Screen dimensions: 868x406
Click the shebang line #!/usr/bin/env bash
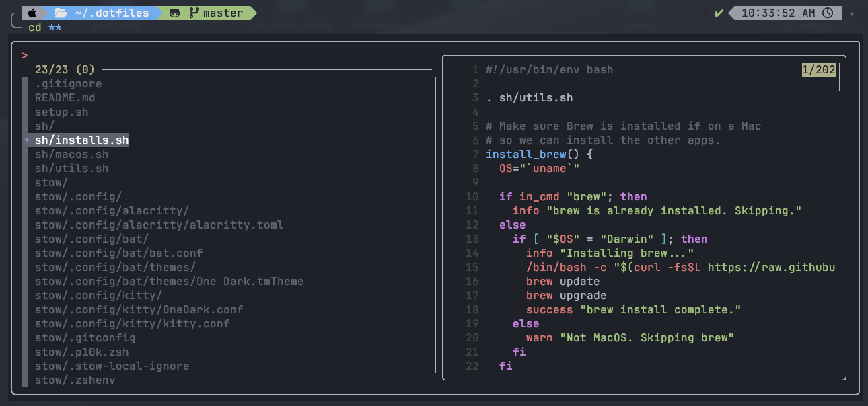pyautogui.click(x=550, y=69)
